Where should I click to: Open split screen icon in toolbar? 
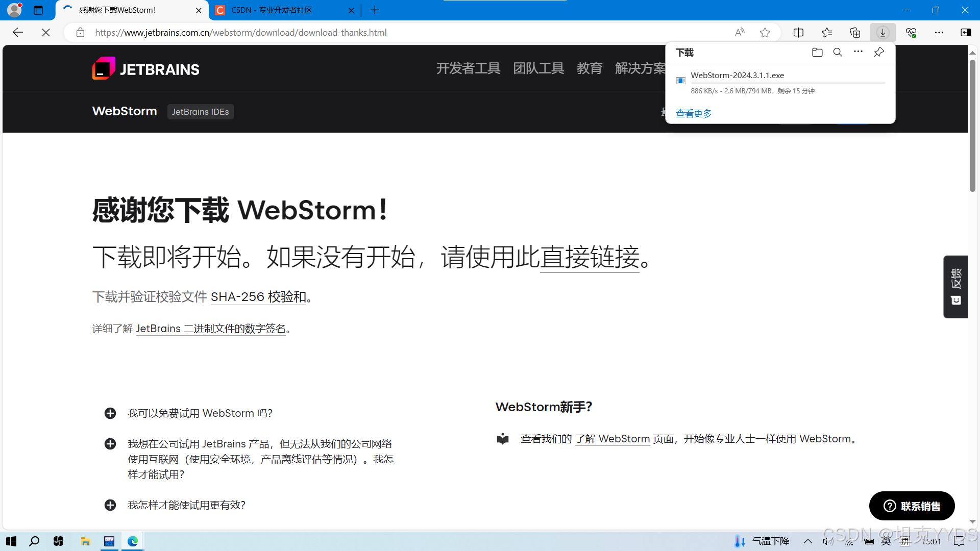click(x=799, y=33)
